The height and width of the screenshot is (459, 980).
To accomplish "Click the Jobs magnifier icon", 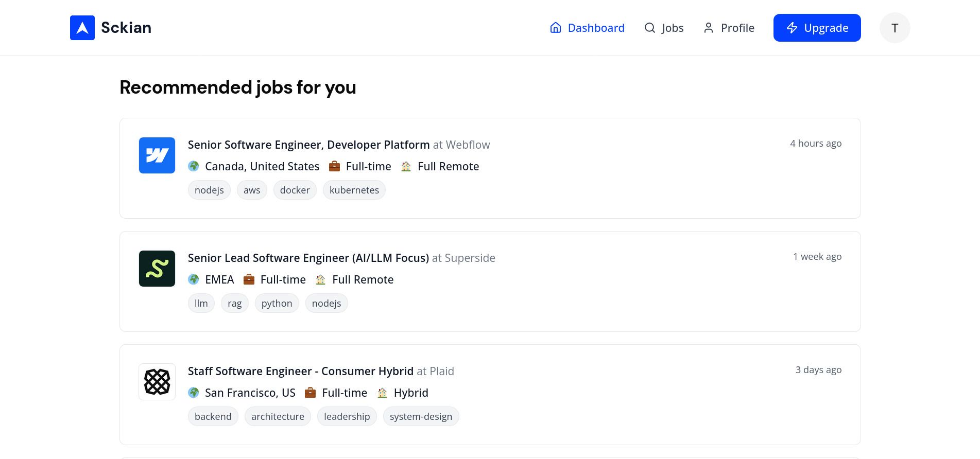I will click(x=650, y=28).
